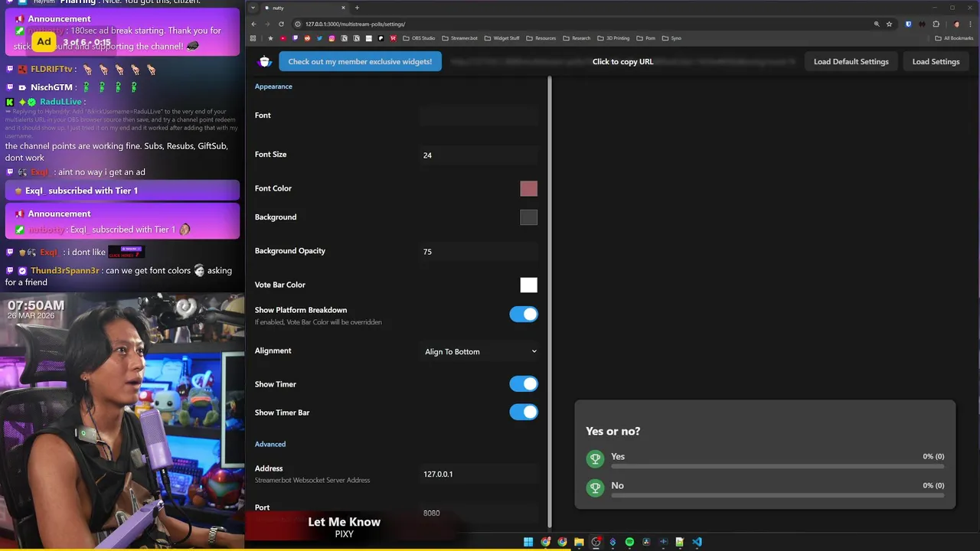Click the No trophy icon in poll preview

coord(595,487)
